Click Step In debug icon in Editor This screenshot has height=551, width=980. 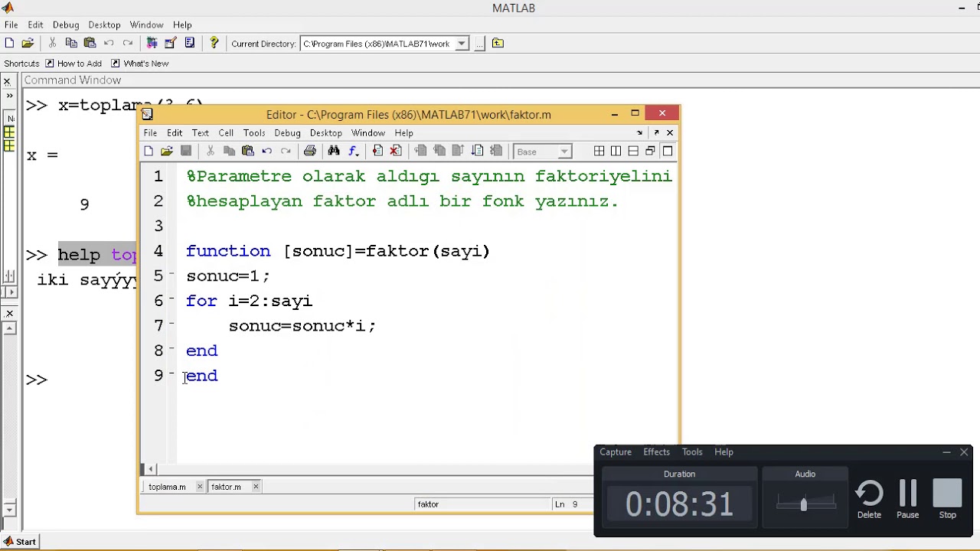tap(439, 152)
